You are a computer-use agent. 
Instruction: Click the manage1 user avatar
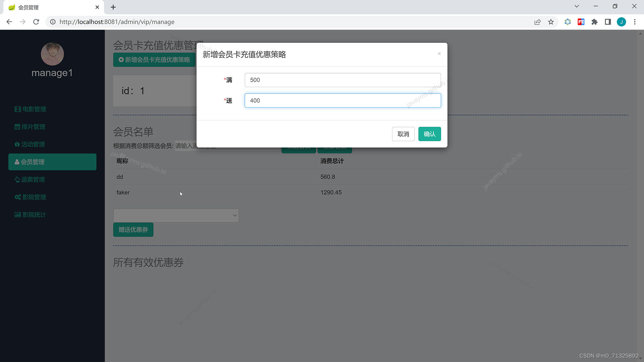click(x=52, y=54)
